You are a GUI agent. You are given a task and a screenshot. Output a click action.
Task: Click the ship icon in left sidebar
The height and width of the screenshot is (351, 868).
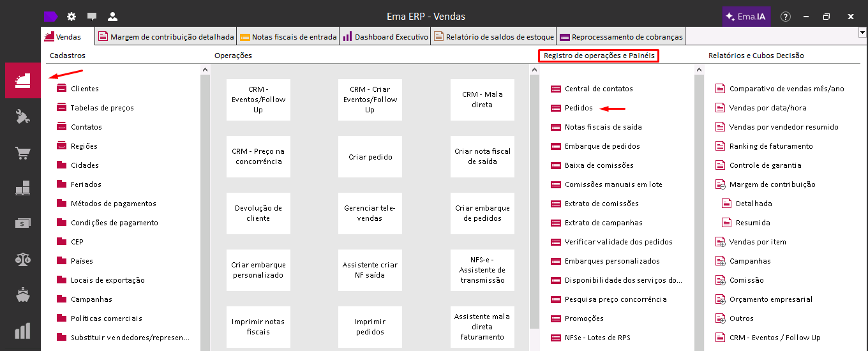[x=23, y=295]
